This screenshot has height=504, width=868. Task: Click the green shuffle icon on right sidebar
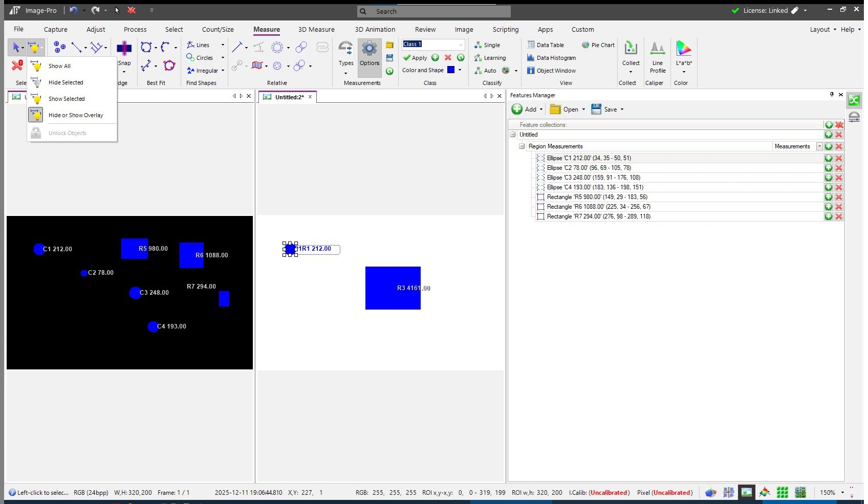coord(854,100)
